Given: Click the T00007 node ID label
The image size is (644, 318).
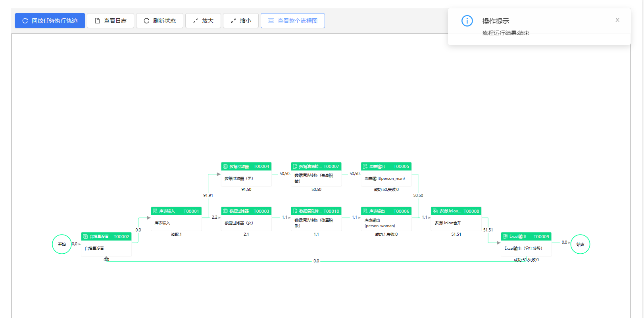Looking at the screenshot, I should click(331, 166).
